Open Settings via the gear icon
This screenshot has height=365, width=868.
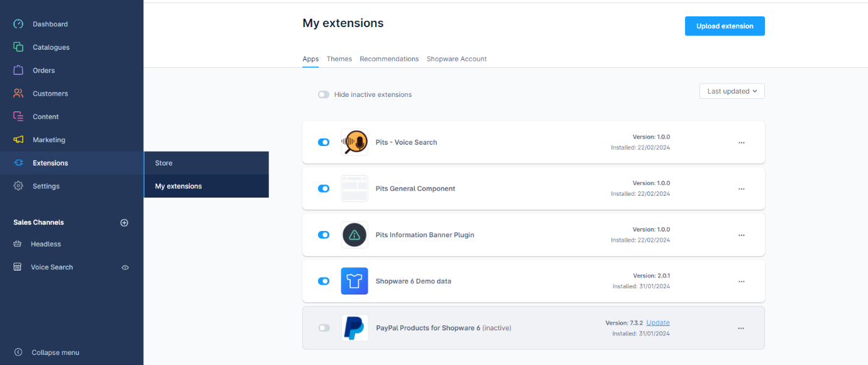point(18,186)
